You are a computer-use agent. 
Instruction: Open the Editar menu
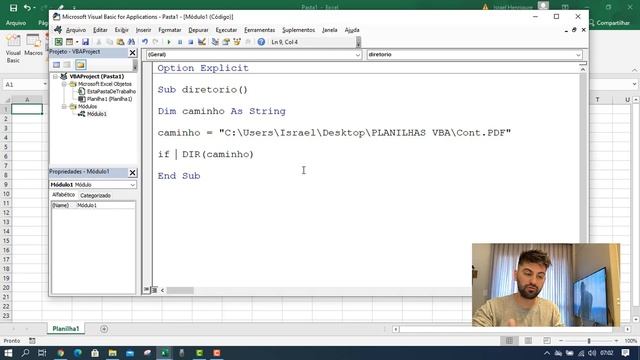(x=100, y=30)
